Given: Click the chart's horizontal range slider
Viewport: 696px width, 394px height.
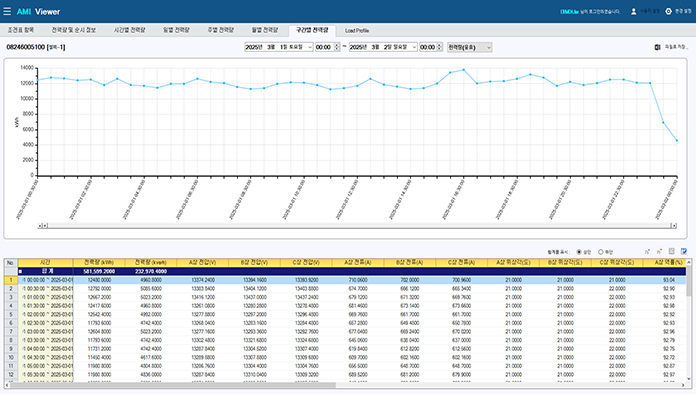Looking at the screenshot, I should (x=357, y=226).
